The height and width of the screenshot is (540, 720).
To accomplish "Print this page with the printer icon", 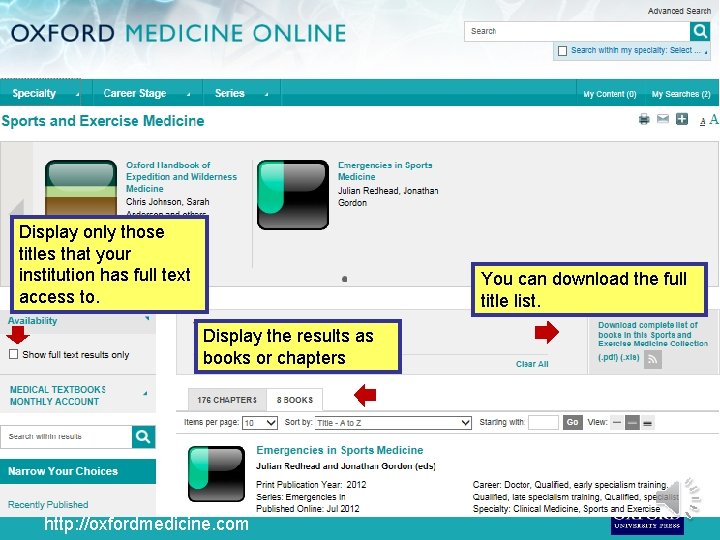I will (644, 120).
